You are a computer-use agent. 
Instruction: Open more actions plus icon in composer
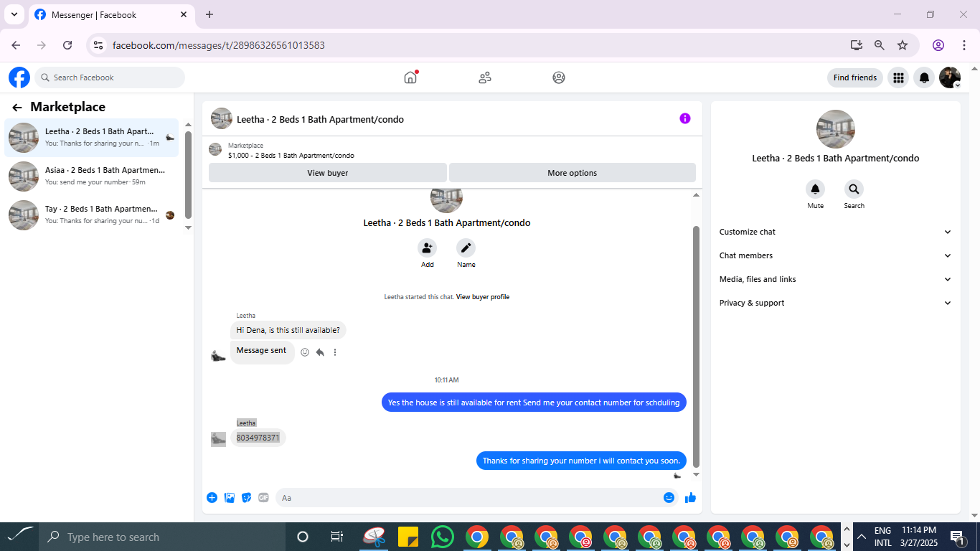click(212, 498)
